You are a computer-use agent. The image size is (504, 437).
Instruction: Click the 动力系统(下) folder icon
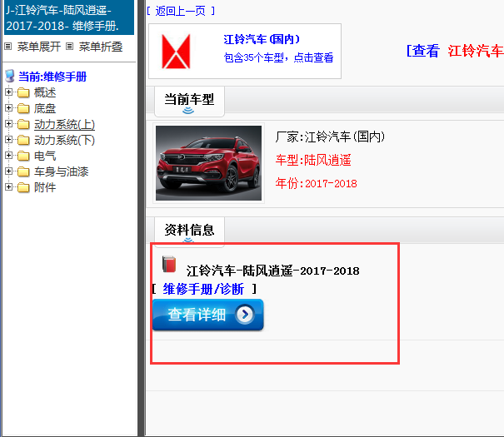[23, 140]
